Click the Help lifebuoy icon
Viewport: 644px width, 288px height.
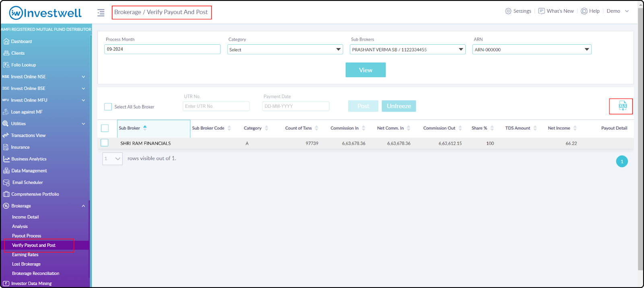tap(584, 11)
